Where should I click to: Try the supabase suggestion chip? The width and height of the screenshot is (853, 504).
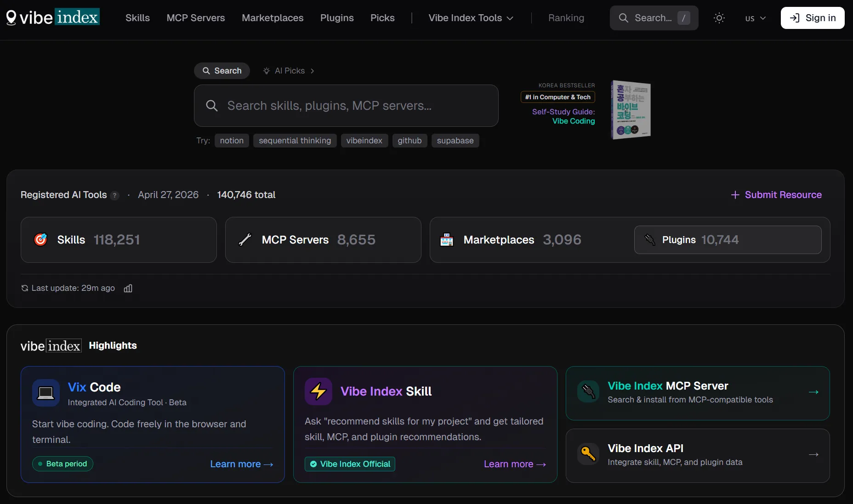click(x=455, y=141)
